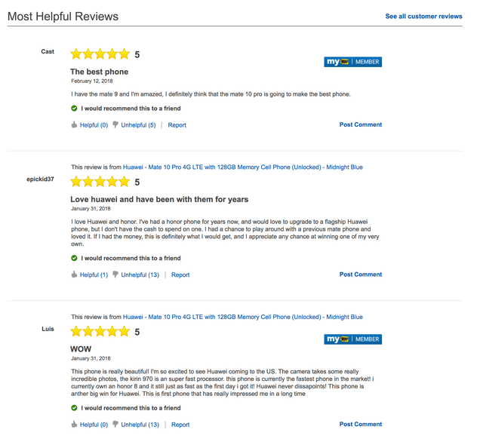Click green recommend checkmark on Cast's review
Viewport: 480px width, 448px height.
point(74,109)
